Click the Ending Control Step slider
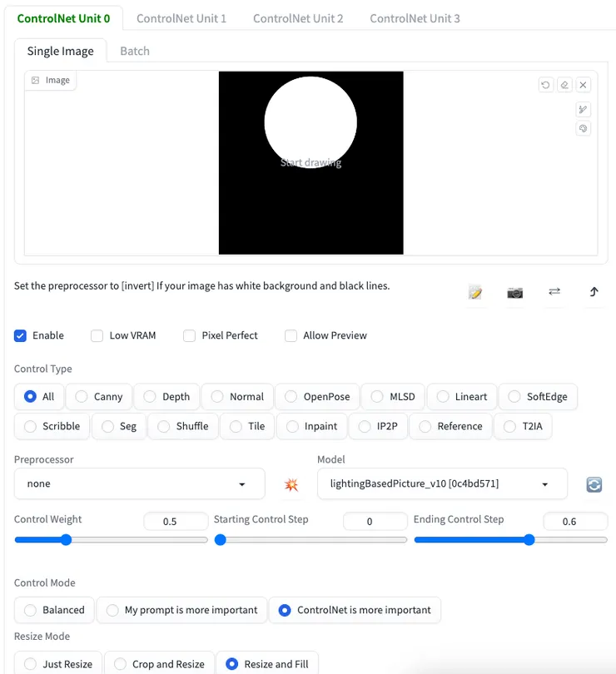This screenshot has width=616, height=674. pos(510,540)
